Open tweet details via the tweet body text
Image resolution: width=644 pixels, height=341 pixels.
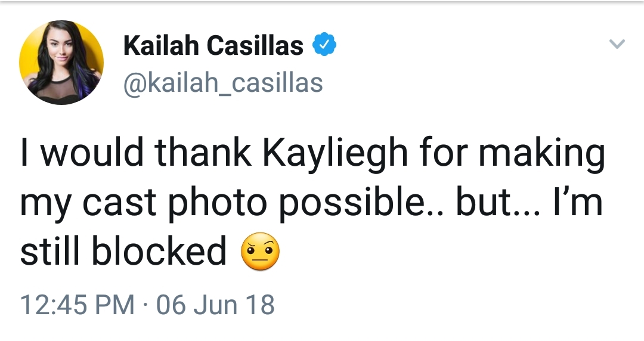point(312,202)
